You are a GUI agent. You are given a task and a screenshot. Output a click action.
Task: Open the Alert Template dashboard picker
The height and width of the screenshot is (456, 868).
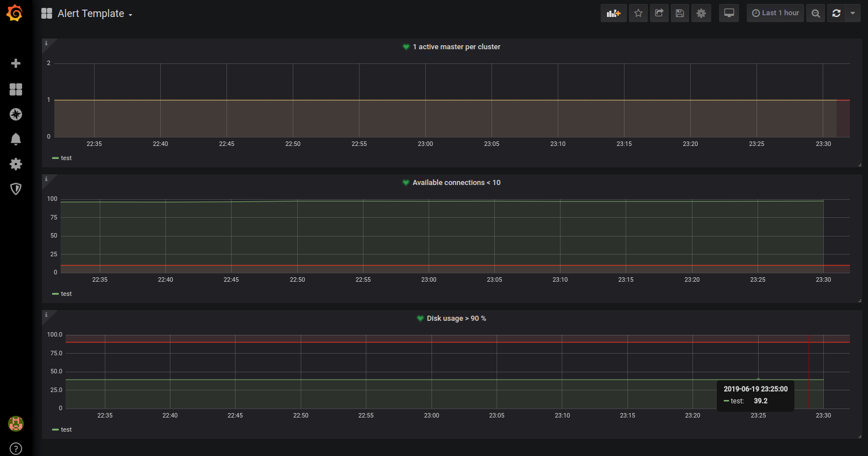[x=95, y=14]
